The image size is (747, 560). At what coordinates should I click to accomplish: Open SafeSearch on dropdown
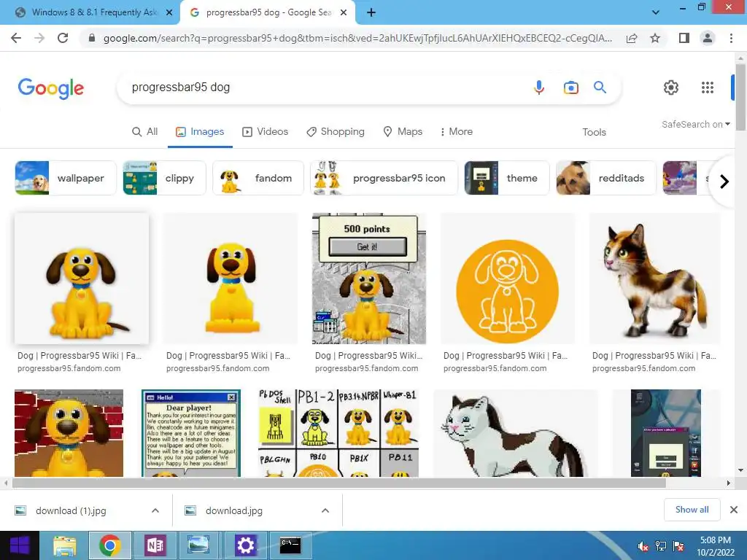click(695, 124)
